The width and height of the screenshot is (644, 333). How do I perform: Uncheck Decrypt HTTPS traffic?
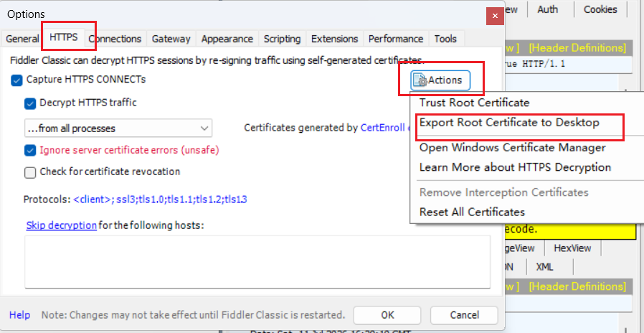pyautogui.click(x=30, y=103)
